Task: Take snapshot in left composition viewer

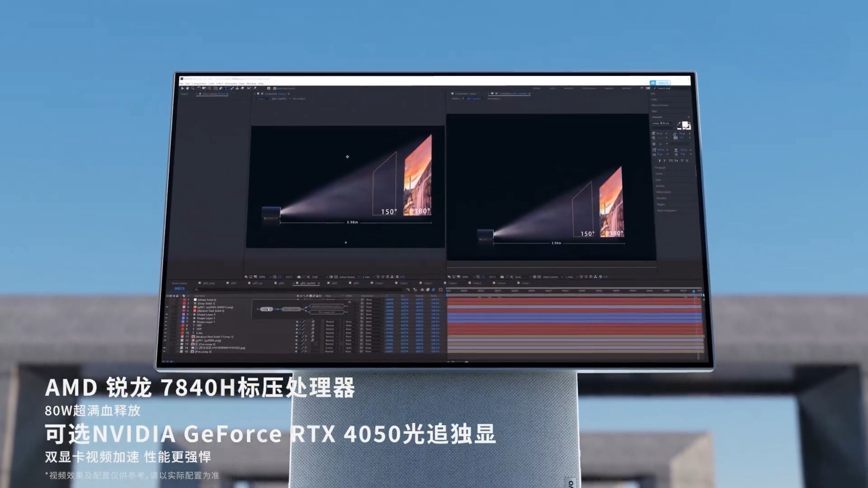Action: click(x=299, y=277)
